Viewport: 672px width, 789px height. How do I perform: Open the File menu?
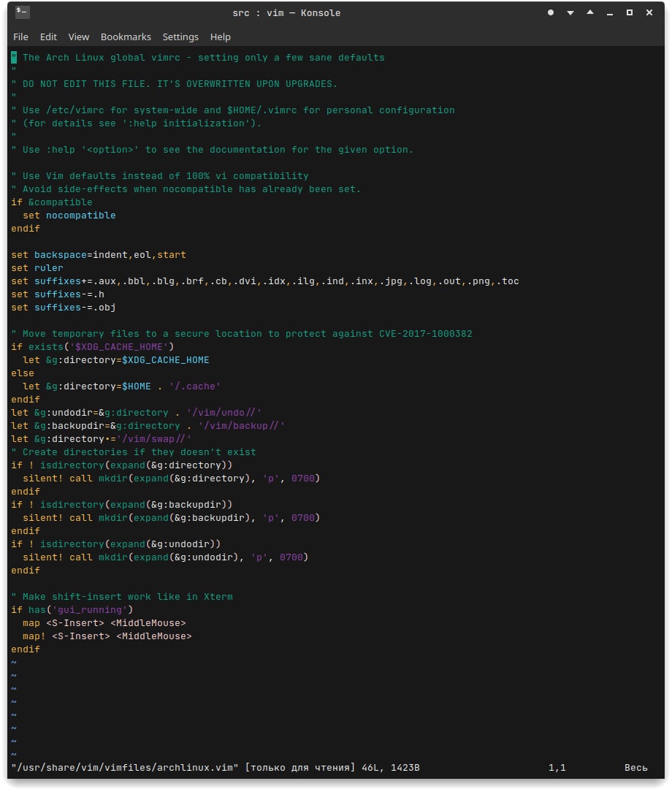20,37
